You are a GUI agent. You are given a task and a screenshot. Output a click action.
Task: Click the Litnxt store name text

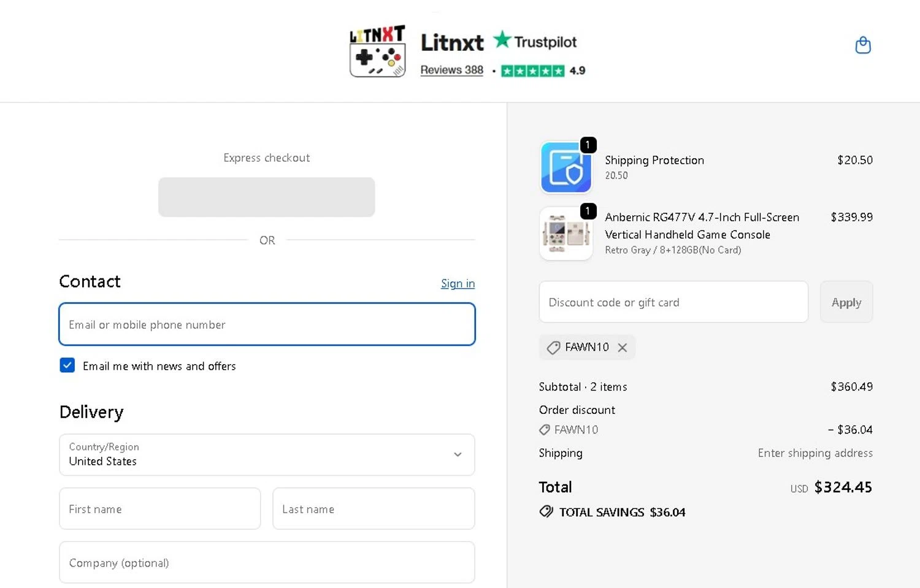(452, 42)
